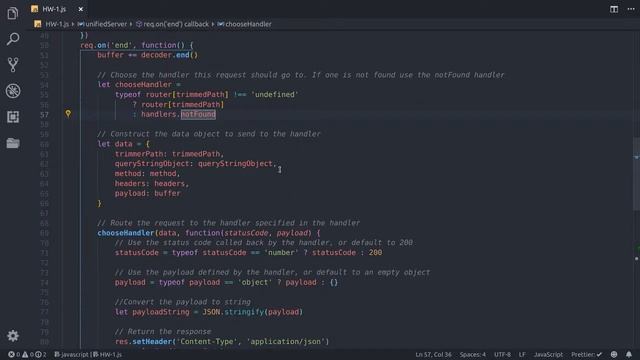Select language mode JavaScript in status bar

click(x=548, y=354)
